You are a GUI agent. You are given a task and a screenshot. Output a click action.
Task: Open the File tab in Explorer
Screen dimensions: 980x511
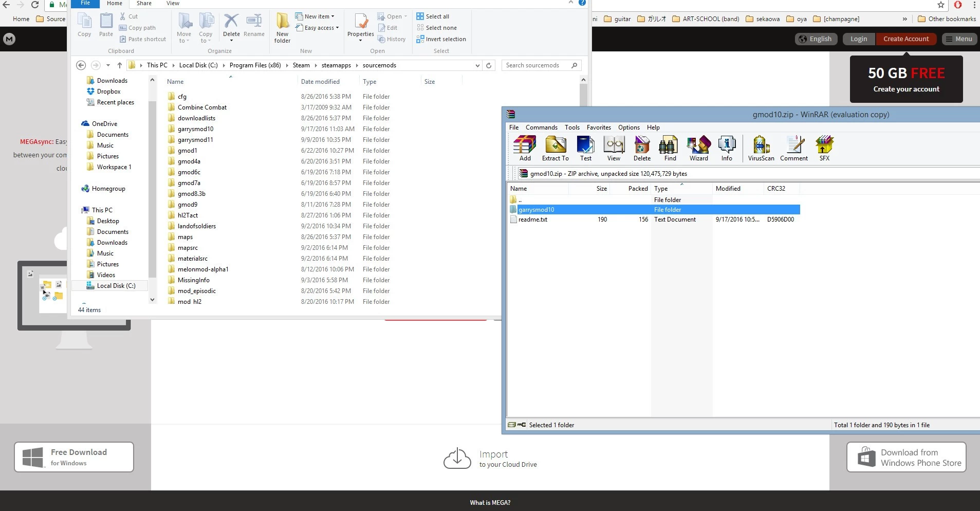(x=85, y=3)
